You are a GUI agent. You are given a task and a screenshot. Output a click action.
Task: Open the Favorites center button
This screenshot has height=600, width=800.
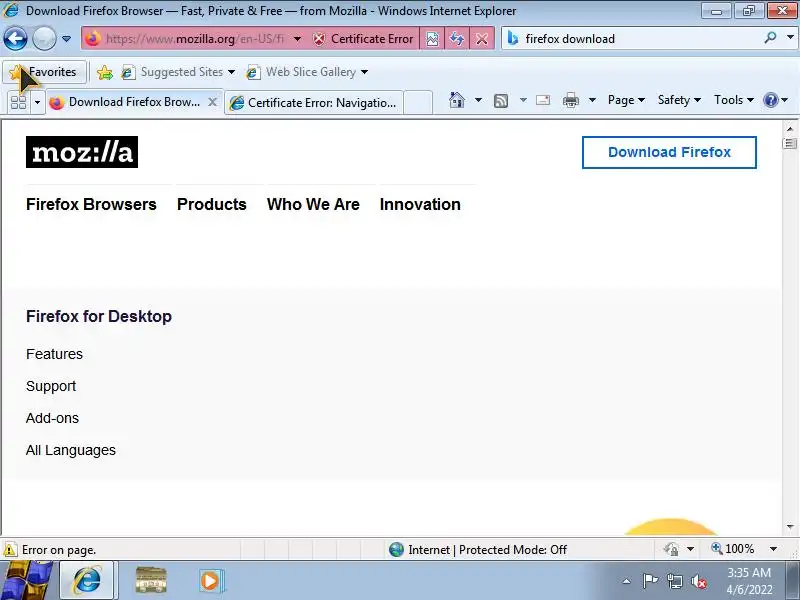(43, 72)
